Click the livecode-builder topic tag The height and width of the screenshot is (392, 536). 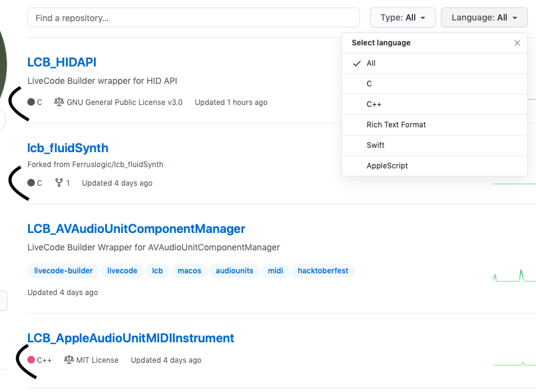click(63, 271)
